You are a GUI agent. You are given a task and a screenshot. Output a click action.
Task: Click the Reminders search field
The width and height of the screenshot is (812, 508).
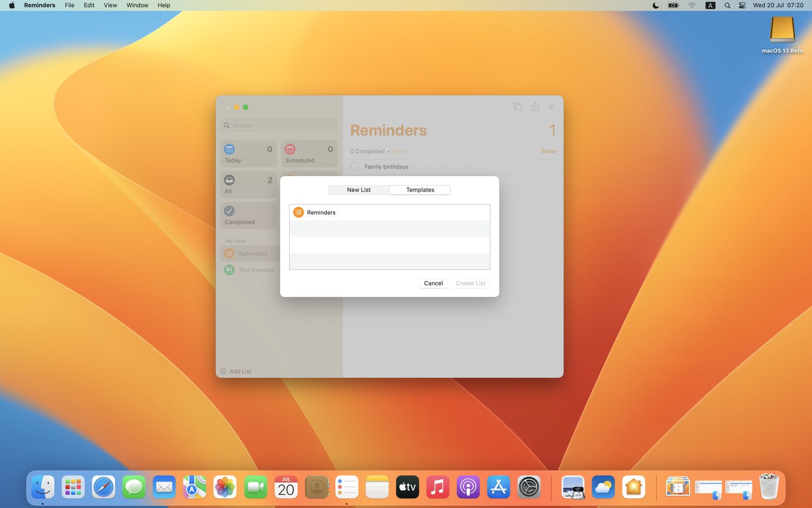(x=279, y=125)
